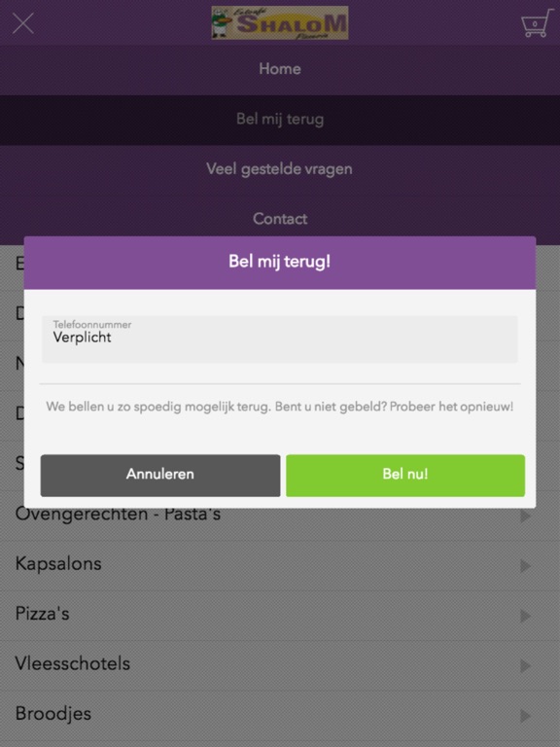Viewport: 560px width, 747px height.
Task: Expand the Kapsalons category arrow
Action: pyautogui.click(x=525, y=566)
